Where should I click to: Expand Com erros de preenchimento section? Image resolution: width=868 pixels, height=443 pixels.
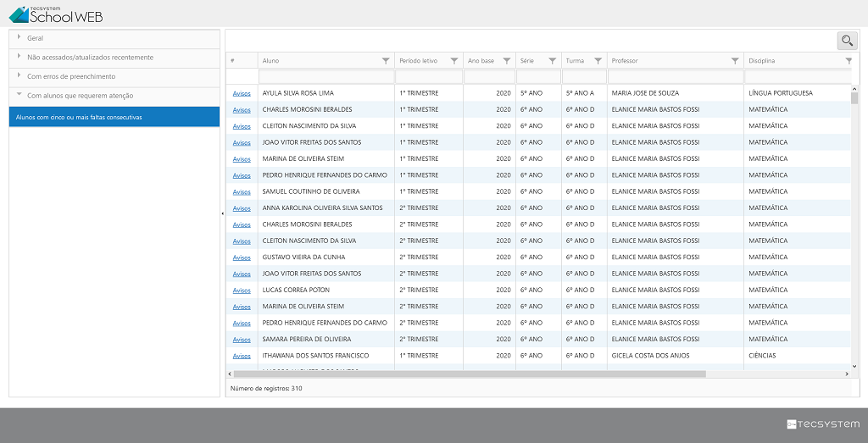pos(71,77)
